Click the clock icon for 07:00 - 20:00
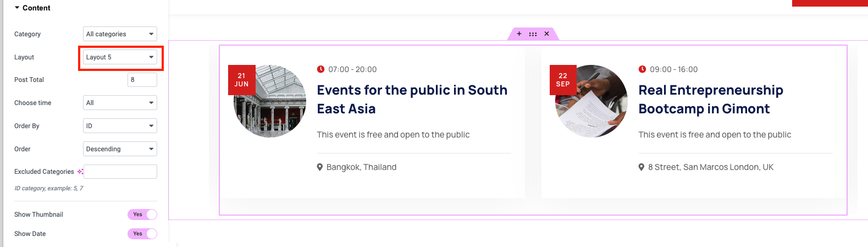The width and height of the screenshot is (868, 247). (x=321, y=69)
